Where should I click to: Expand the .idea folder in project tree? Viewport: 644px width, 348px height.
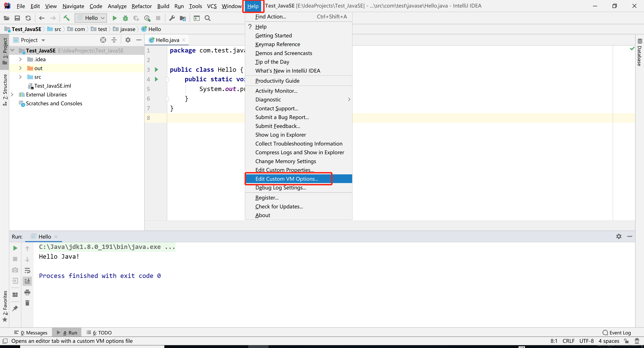pyautogui.click(x=20, y=59)
